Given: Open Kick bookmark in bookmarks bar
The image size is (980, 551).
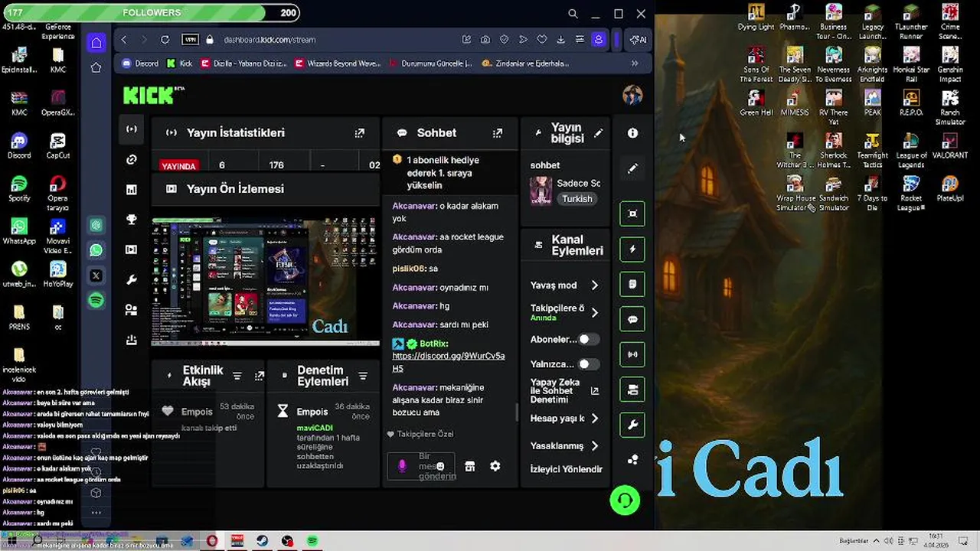Looking at the screenshot, I should coord(179,64).
